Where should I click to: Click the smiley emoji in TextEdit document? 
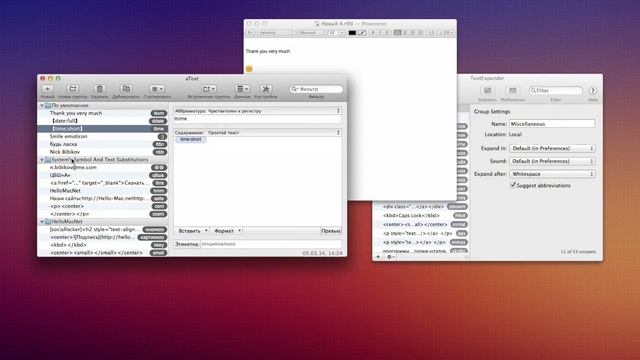(249, 69)
